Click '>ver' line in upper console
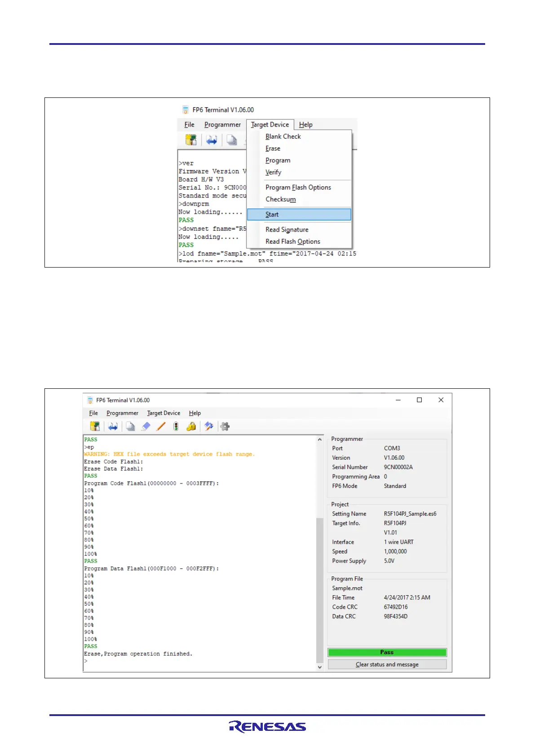 [x=186, y=163]
